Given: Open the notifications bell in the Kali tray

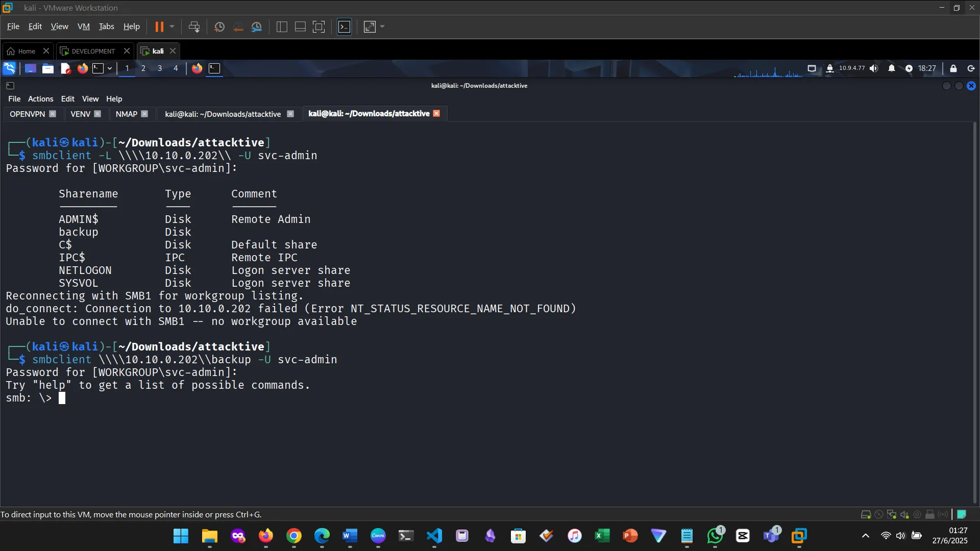Looking at the screenshot, I should [x=891, y=68].
